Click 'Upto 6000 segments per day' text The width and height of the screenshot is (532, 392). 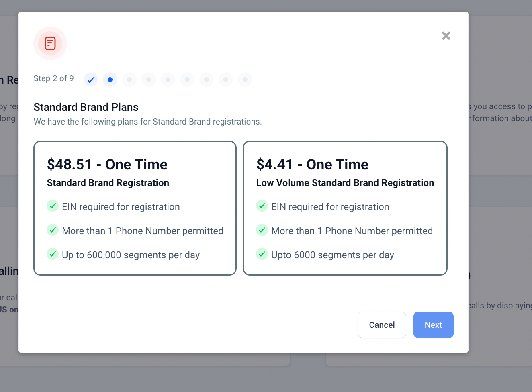point(333,255)
